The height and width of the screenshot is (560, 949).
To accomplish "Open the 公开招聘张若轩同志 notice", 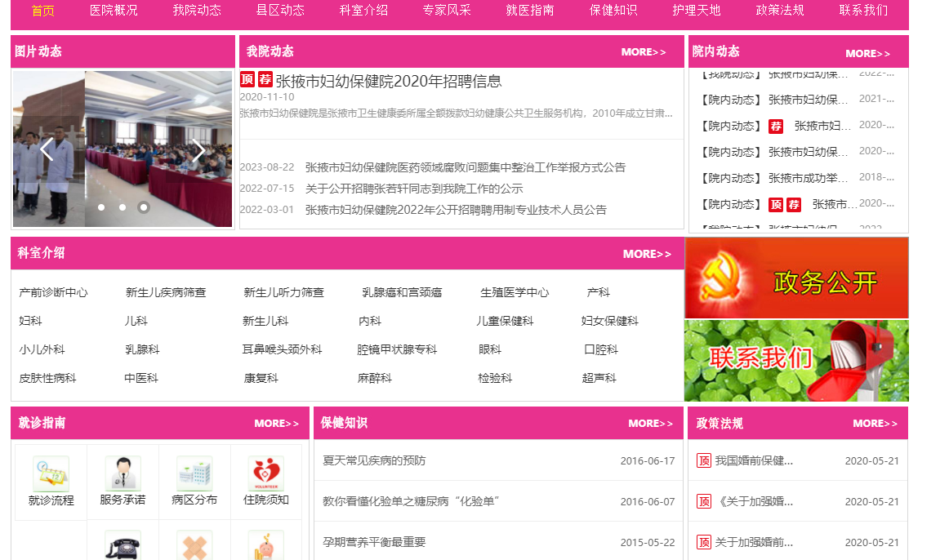I will point(414,189).
